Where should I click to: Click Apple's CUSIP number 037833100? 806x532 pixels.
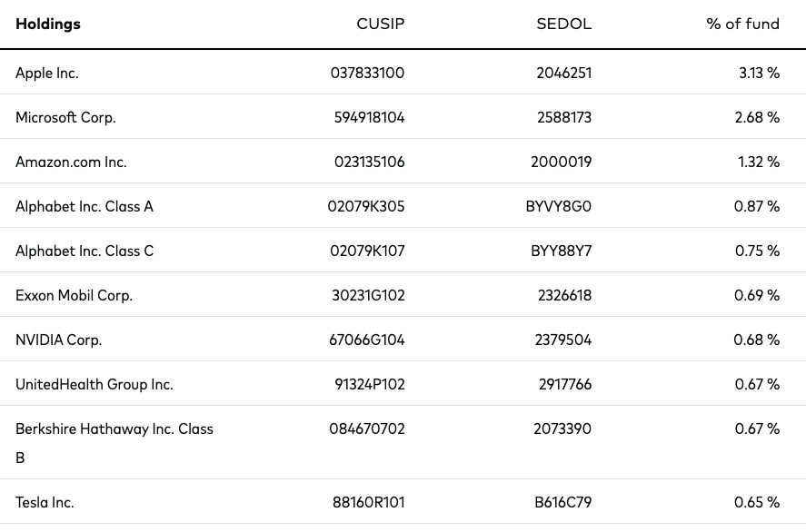[x=367, y=74]
